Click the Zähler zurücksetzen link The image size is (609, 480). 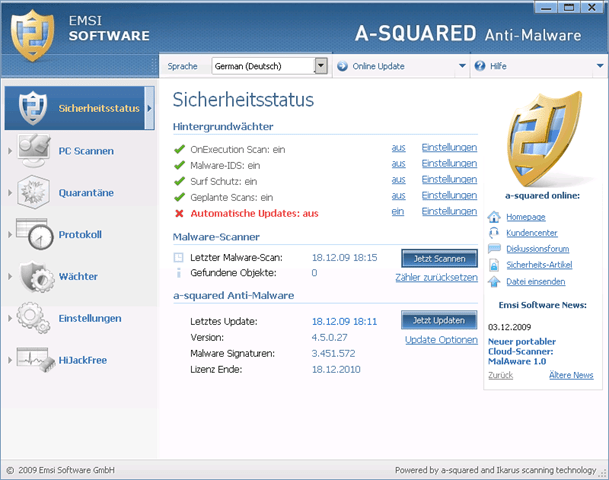tap(437, 277)
